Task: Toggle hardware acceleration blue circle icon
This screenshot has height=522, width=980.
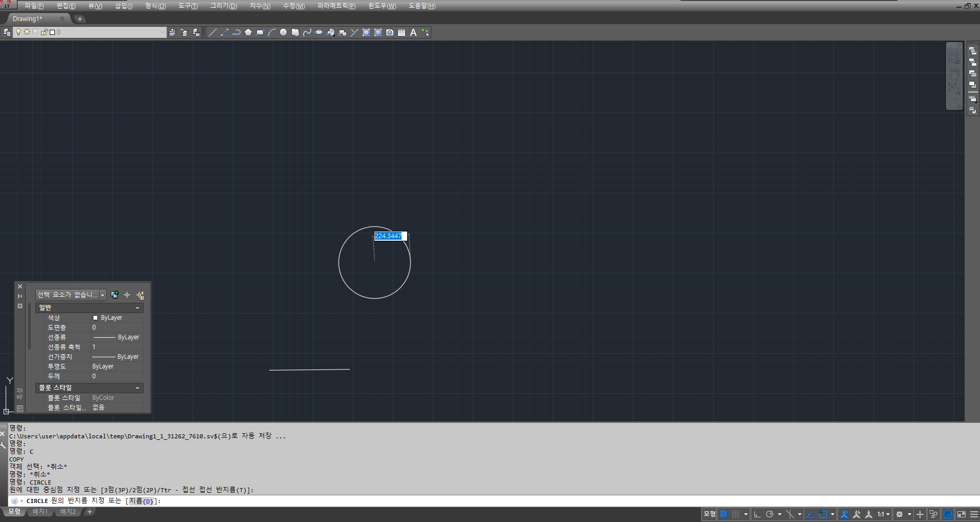Action: pyautogui.click(x=948, y=514)
